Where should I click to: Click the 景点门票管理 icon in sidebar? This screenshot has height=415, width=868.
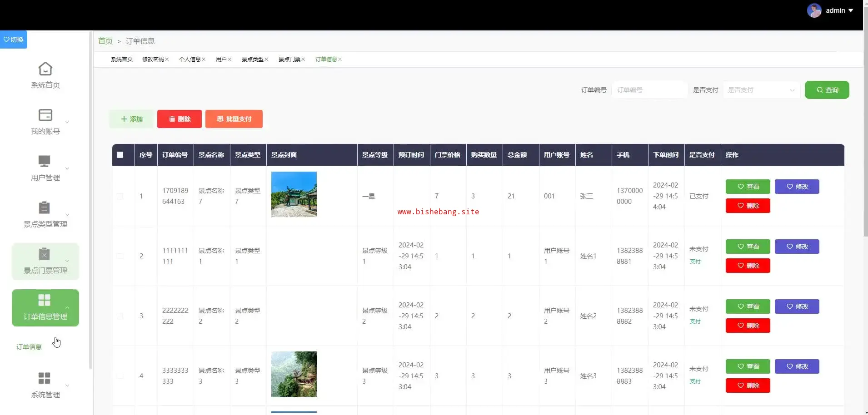pos(45,254)
